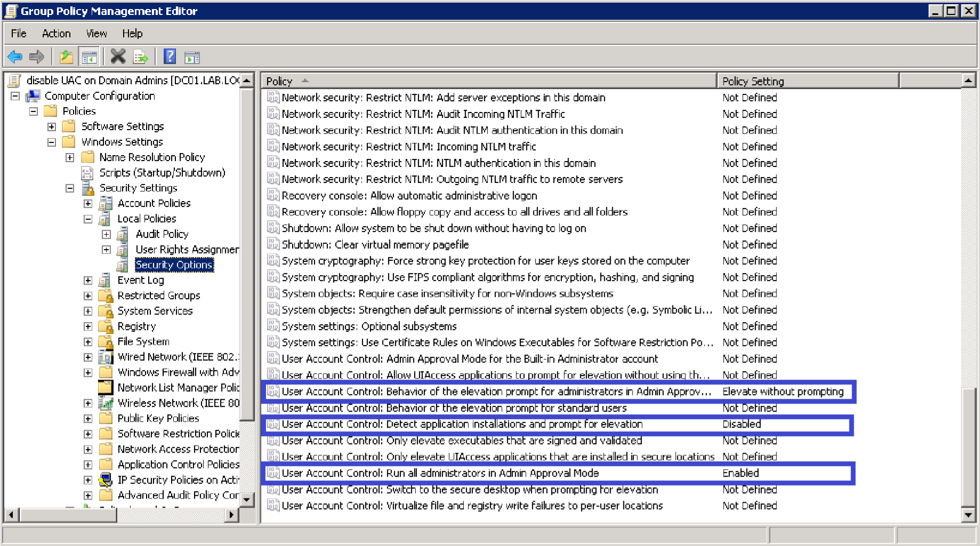Select Windows Firewall with Advanced Security node
The height and width of the screenshot is (546, 980).
point(178,372)
